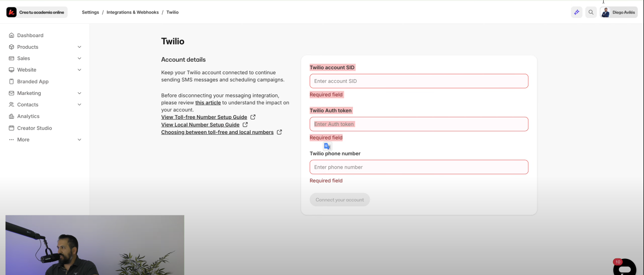Click the Kajabi logo icon
The height and width of the screenshot is (275, 644).
pyautogui.click(x=12, y=12)
